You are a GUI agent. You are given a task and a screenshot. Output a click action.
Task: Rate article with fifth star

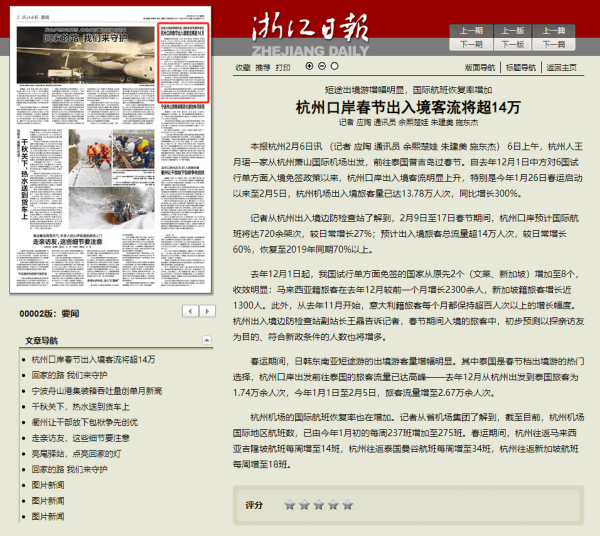[x=348, y=505]
